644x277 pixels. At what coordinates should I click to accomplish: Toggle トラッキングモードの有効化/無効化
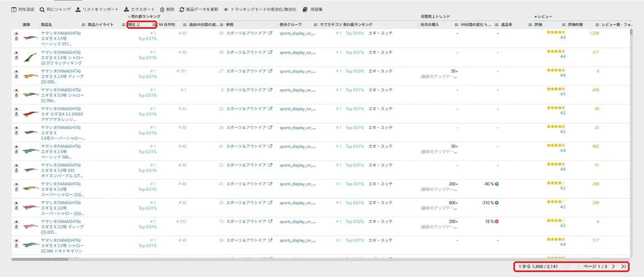[260, 9]
